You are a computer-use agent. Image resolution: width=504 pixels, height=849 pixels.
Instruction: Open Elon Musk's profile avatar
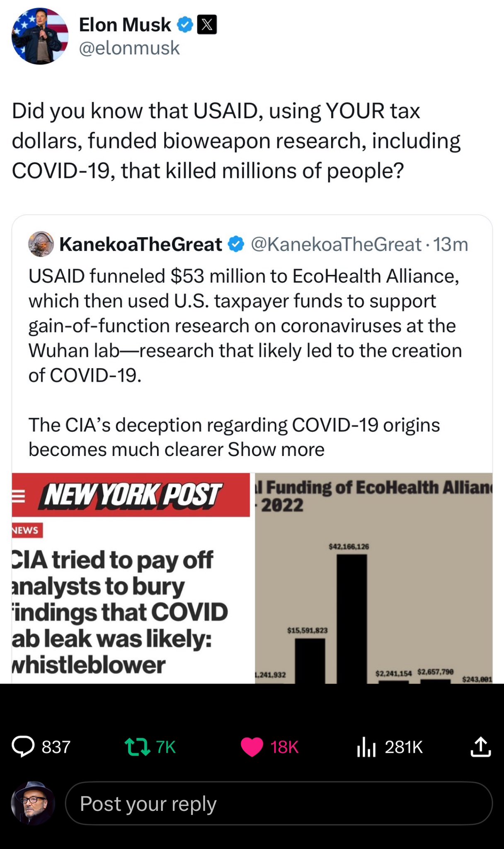(x=40, y=36)
